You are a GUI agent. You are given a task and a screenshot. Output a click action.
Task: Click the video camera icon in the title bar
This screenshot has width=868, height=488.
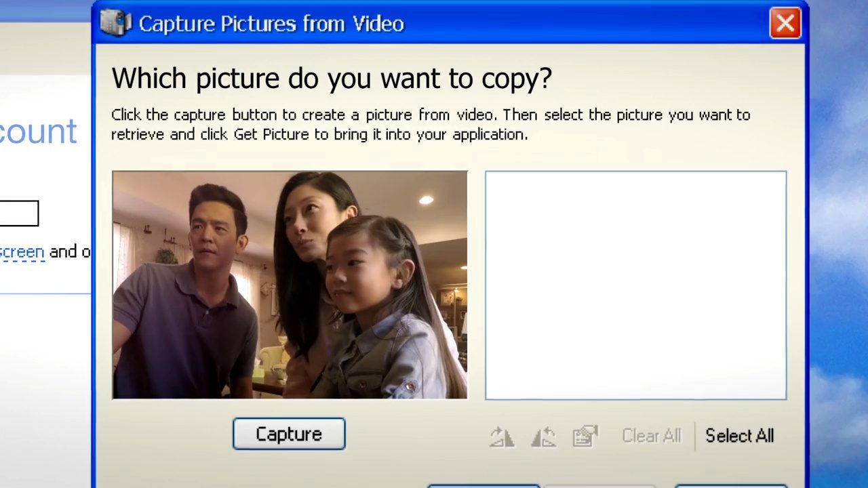coord(114,23)
